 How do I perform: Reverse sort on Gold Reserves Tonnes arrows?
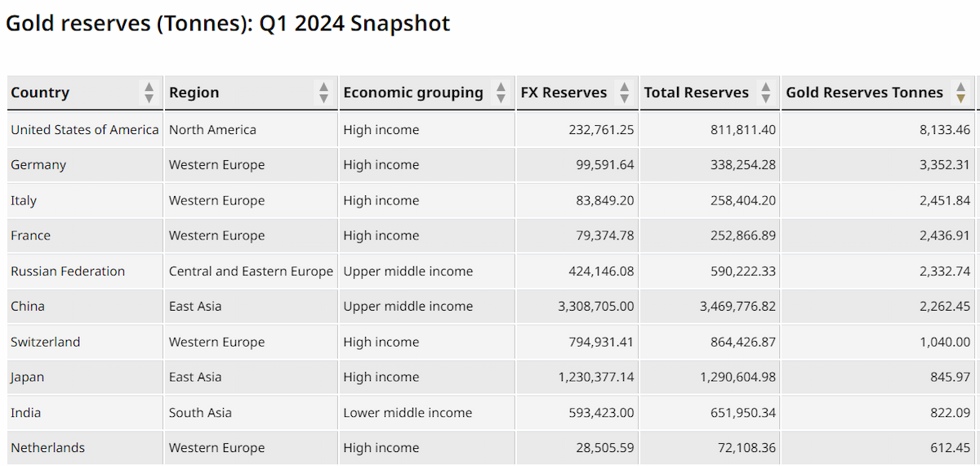[x=961, y=92]
